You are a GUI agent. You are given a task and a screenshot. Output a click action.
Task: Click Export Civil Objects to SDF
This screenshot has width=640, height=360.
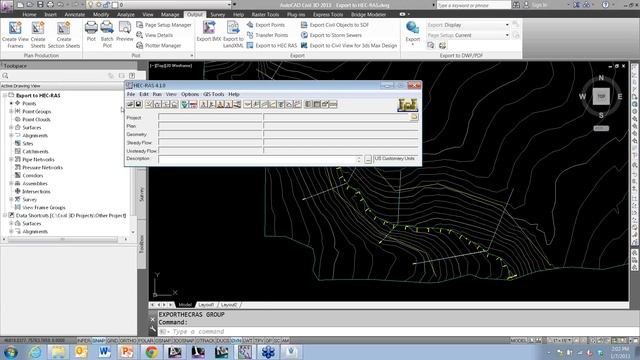tap(335, 25)
